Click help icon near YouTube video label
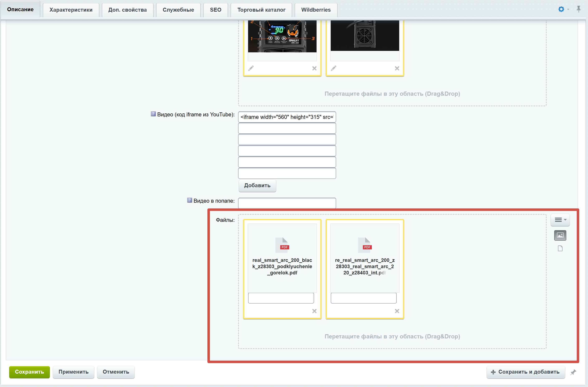The width and height of the screenshot is (588, 387). (153, 114)
